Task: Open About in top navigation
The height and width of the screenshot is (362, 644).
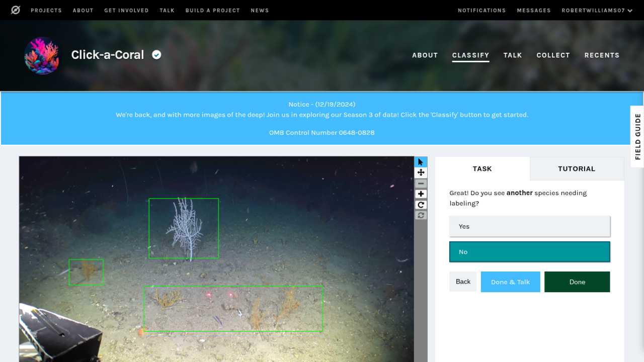Action: pyautogui.click(x=83, y=10)
